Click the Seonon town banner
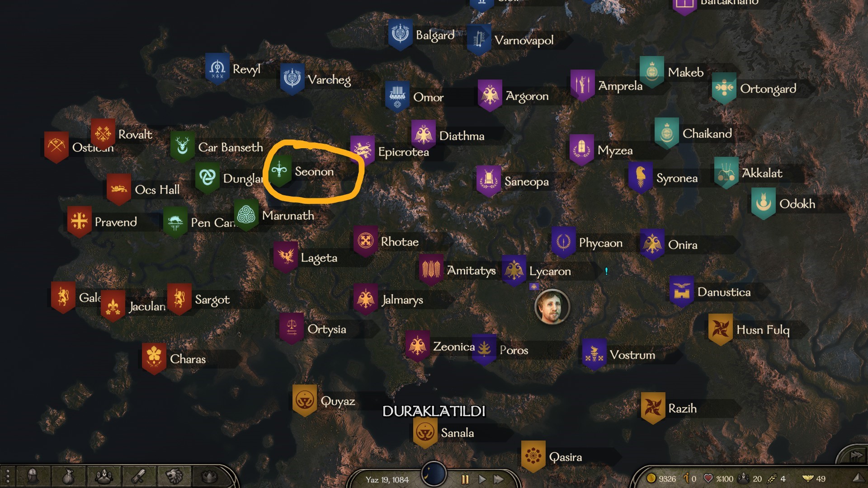Screen dimensions: 868x488 click(x=279, y=171)
